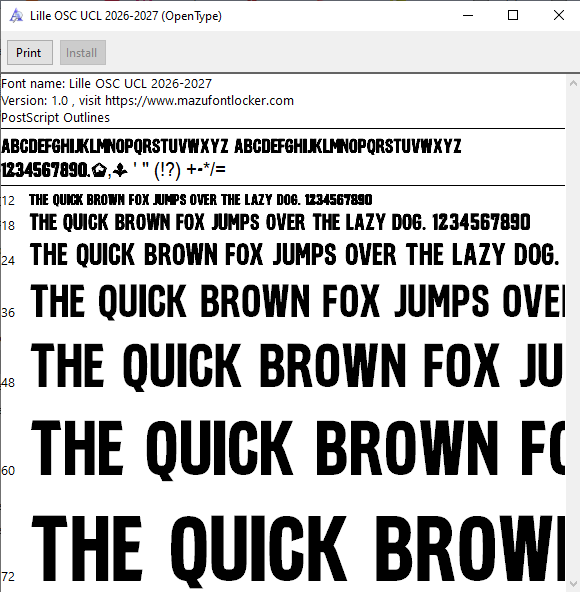580x592 pixels.
Task: Click the 36 point pangram sample line
Action: pyautogui.click(x=297, y=301)
